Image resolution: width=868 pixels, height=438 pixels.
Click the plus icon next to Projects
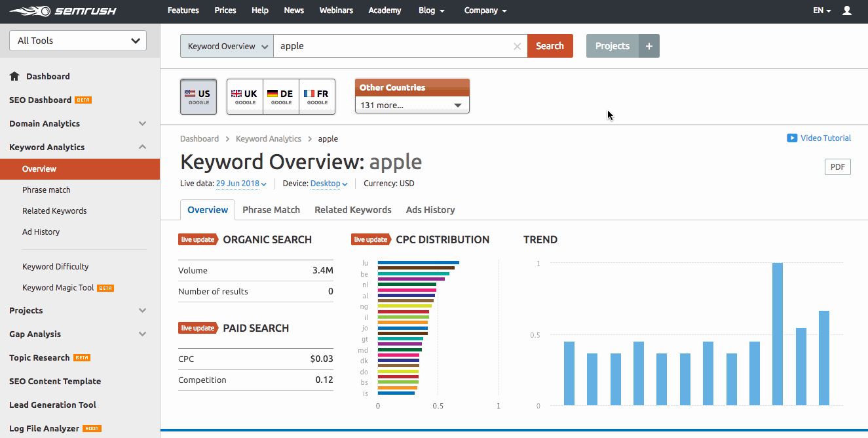tap(649, 46)
